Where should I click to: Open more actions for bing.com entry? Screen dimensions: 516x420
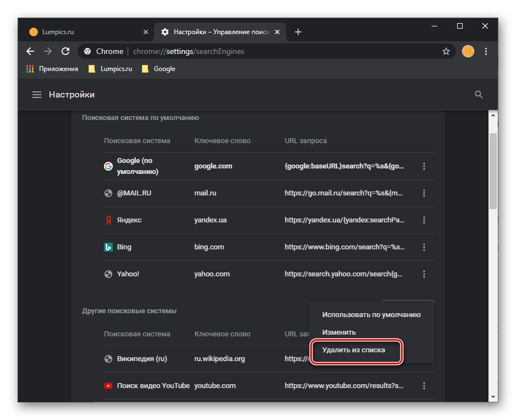[x=424, y=247]
